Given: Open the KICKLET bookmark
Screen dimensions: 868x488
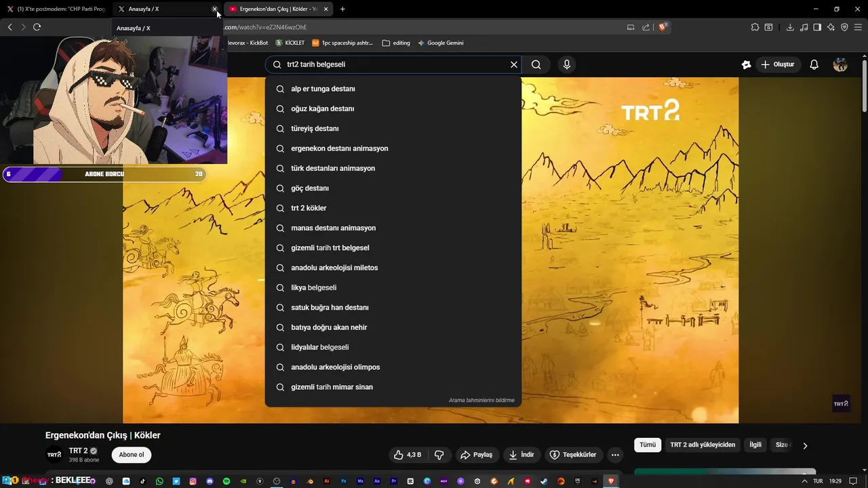Looking at the screenshot, I should point(290,43).
